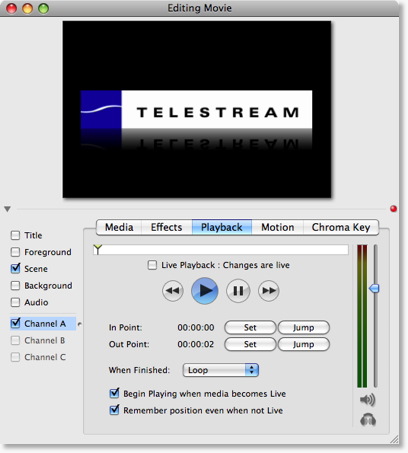408x453 pixels.
Task: Click the fast-forward playback button
Action: click(269, 291)
